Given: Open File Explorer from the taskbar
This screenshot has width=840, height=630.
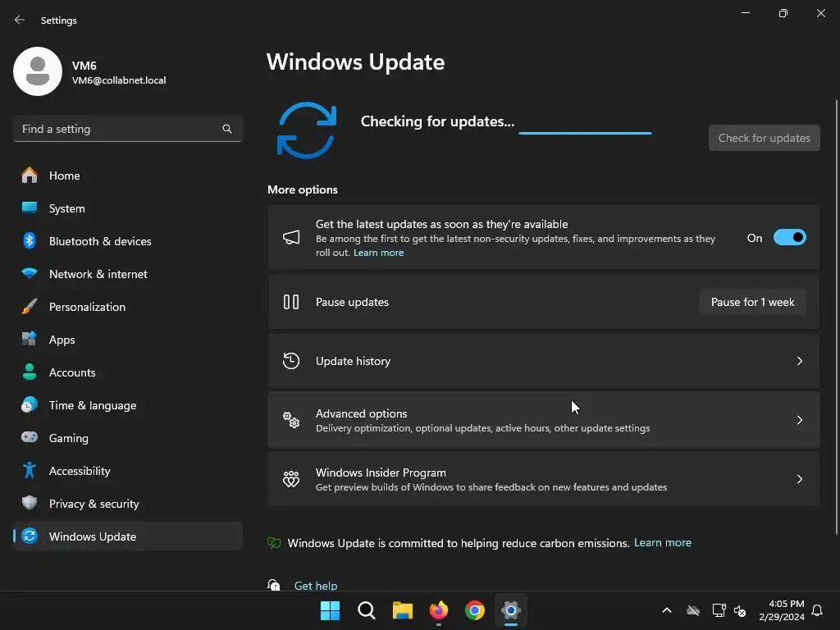Looking at the screenshot, I should click(402, 610).
